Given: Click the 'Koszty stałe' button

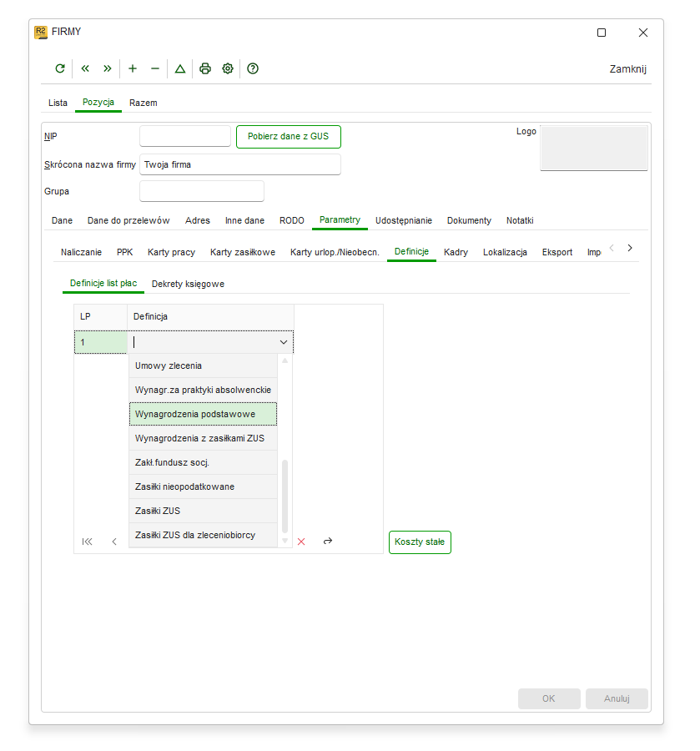Looking at the screenshot, I should click(420, 542).
